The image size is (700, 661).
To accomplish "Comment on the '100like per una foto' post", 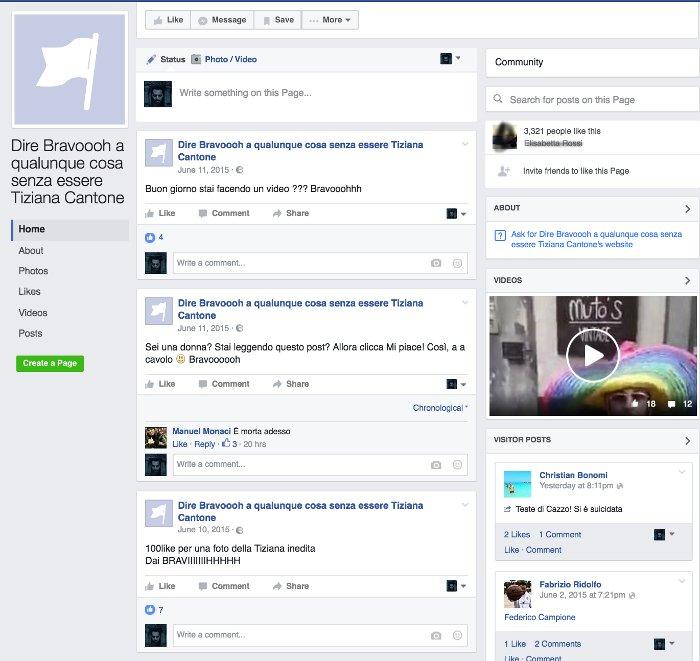I will [224, 586].
